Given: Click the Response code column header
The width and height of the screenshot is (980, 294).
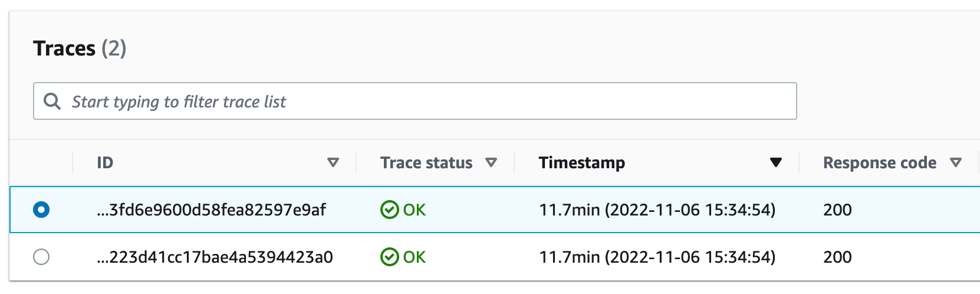Looking at the screenshot, I should (880, 162).
